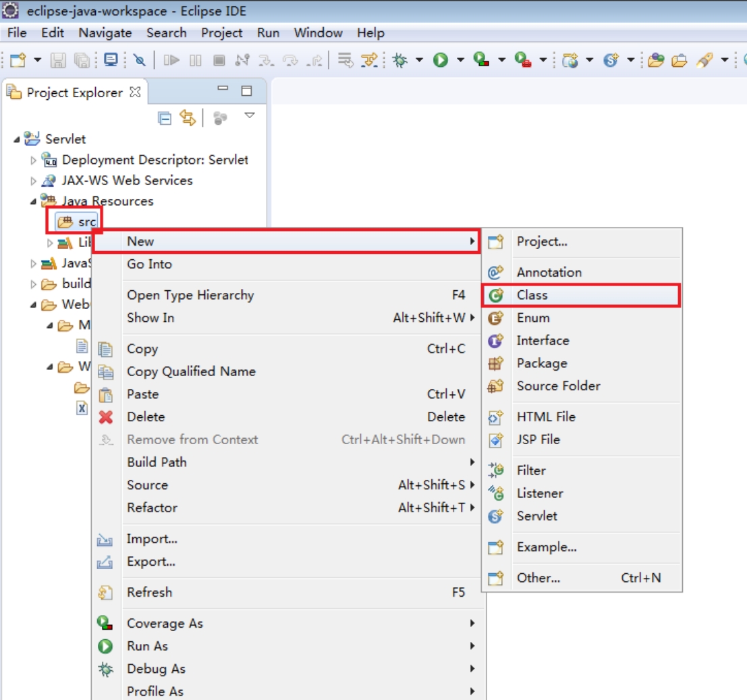Screen dimensions: 747x700
Task: Open the File menu
Action: (17, 33)
